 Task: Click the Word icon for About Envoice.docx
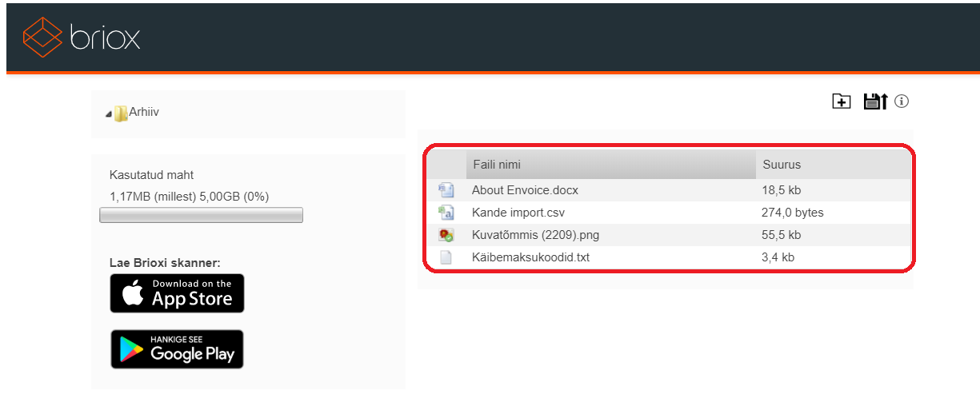click(x=446, y=190)
